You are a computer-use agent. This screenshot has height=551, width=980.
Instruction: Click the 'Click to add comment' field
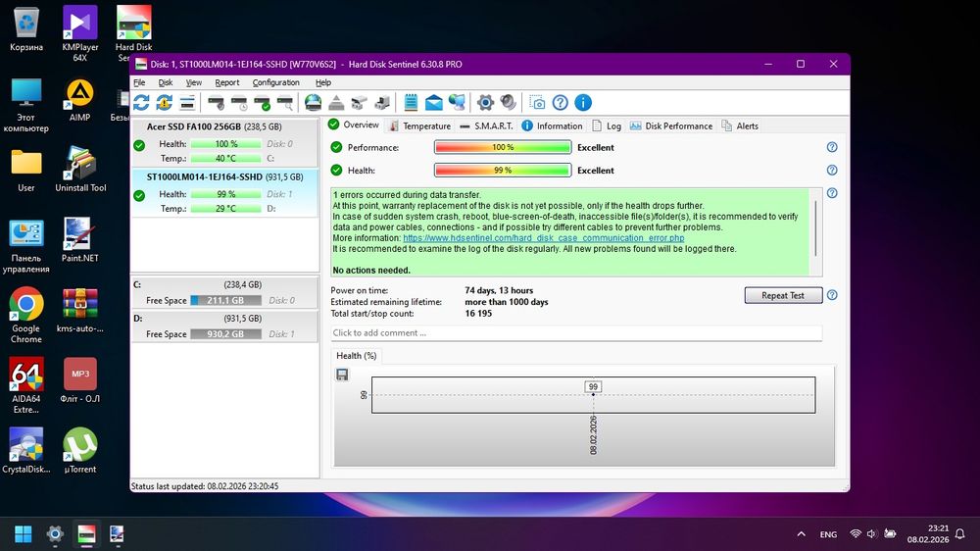(576, 332)
